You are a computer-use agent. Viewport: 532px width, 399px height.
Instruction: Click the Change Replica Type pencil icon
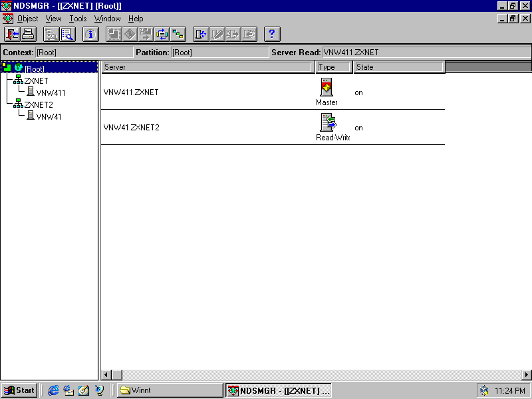pos(217,35)
